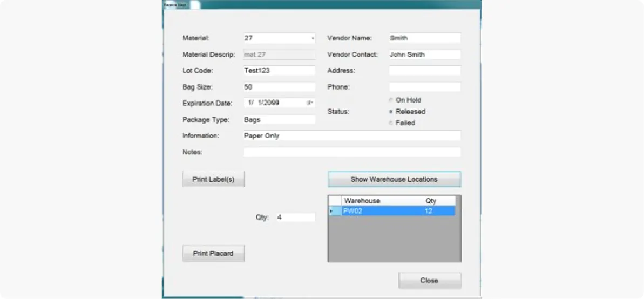This screenshot has width=644, height=299.
Task: Click the Lot Code input field
Action: tap(279, 71)
